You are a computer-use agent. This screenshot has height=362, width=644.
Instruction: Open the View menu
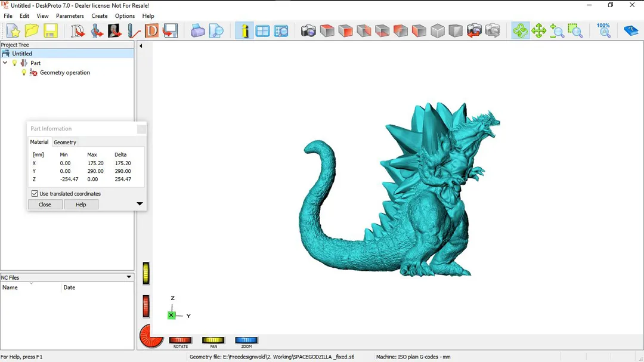43,16
